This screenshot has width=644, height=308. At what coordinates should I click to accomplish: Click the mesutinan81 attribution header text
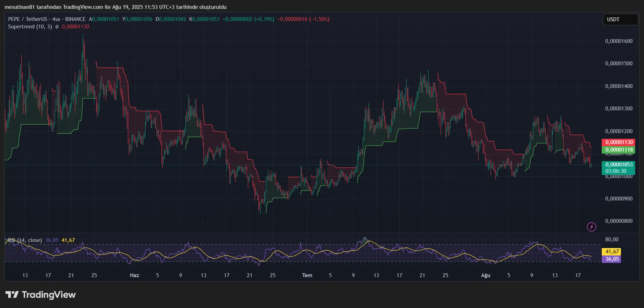[x=115, y=7]
